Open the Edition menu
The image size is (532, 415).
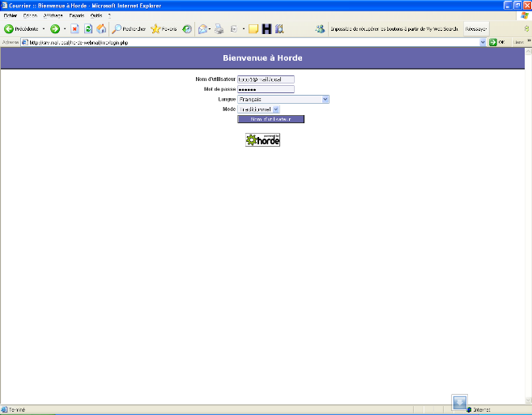[x=30, y=15]
